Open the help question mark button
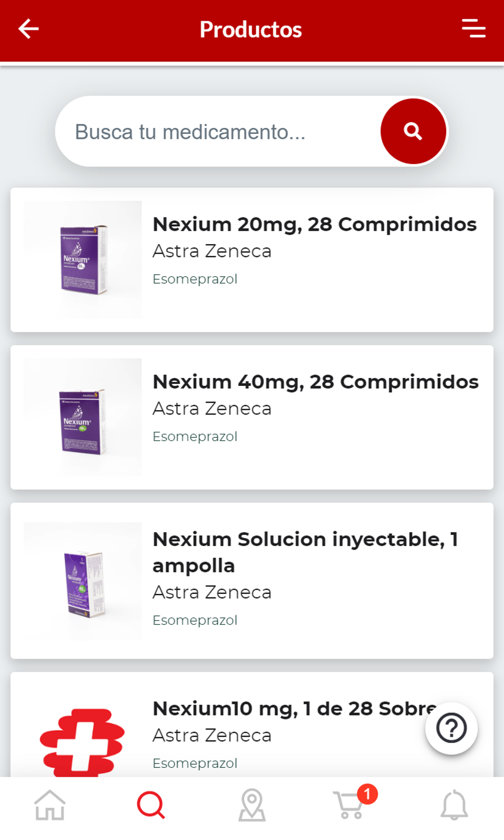 451,728
